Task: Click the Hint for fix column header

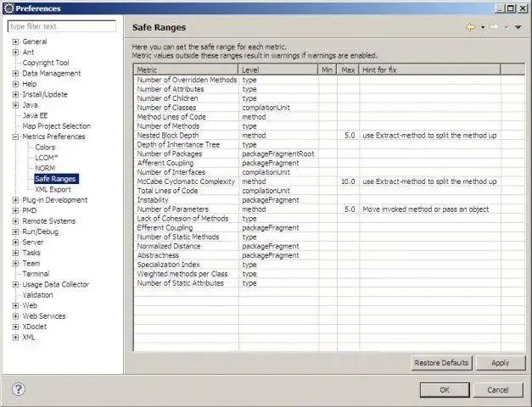Action: click(x=429, y=70)
